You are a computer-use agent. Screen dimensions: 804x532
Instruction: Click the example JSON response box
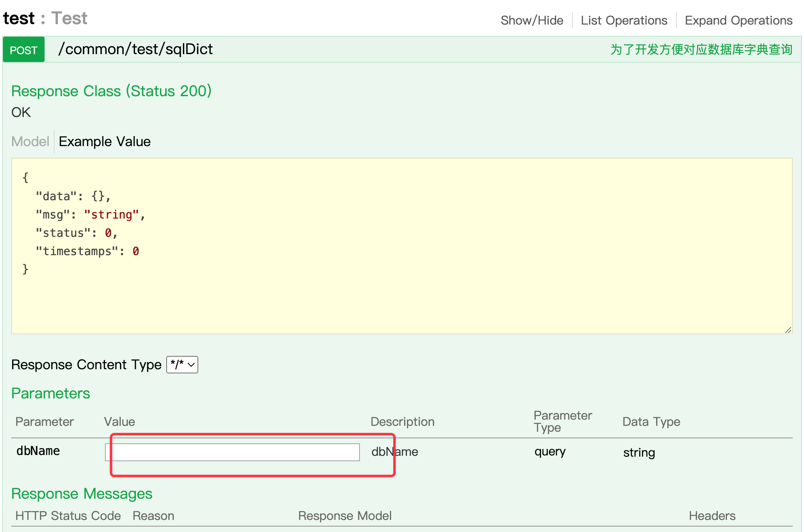(x=402, y=246)
